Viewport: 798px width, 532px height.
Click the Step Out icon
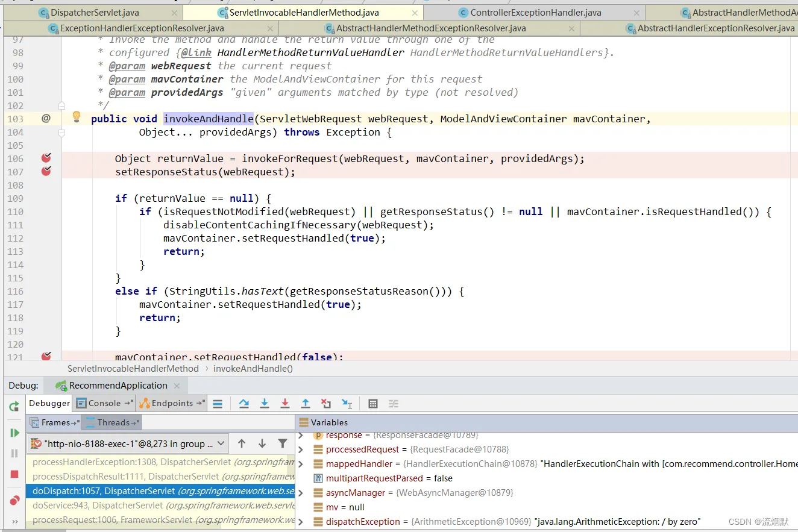coord(306,404)
